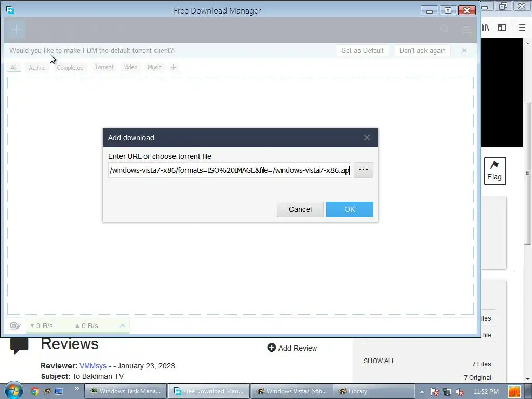Click the network tray icon
This screenshot has height=399, width=532.
pyautogui.click(x=447, y=392)
